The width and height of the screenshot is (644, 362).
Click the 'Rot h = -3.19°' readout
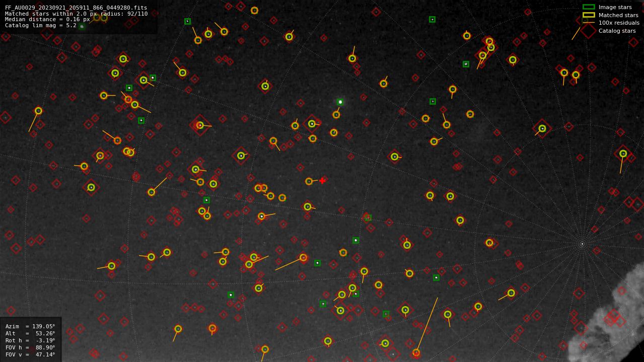30,341
